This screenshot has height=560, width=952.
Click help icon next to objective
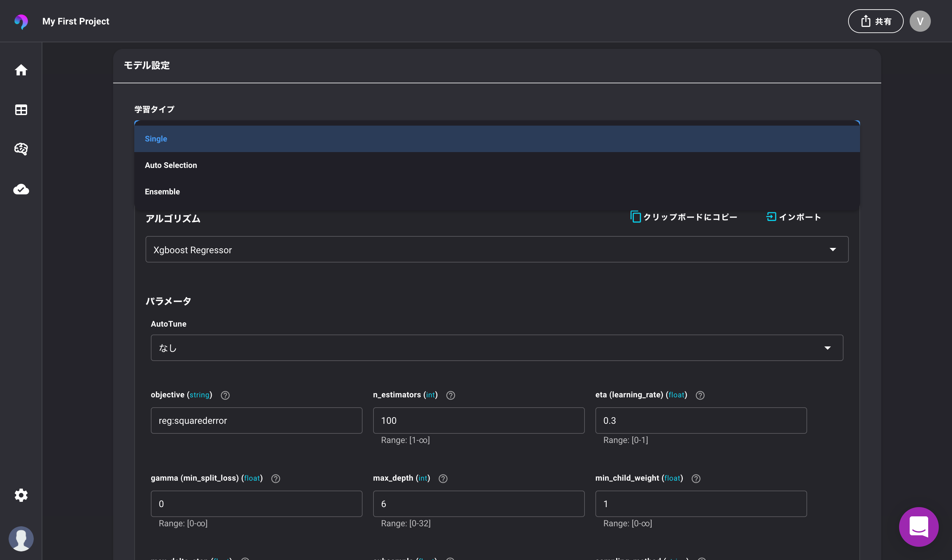click(x=225, y=395)
